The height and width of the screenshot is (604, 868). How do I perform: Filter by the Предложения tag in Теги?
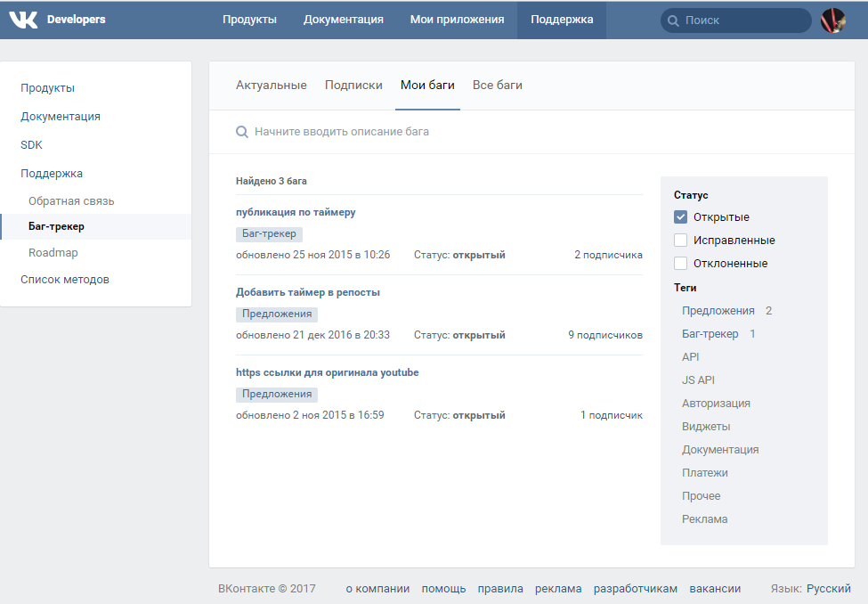(x=718, y=311)
